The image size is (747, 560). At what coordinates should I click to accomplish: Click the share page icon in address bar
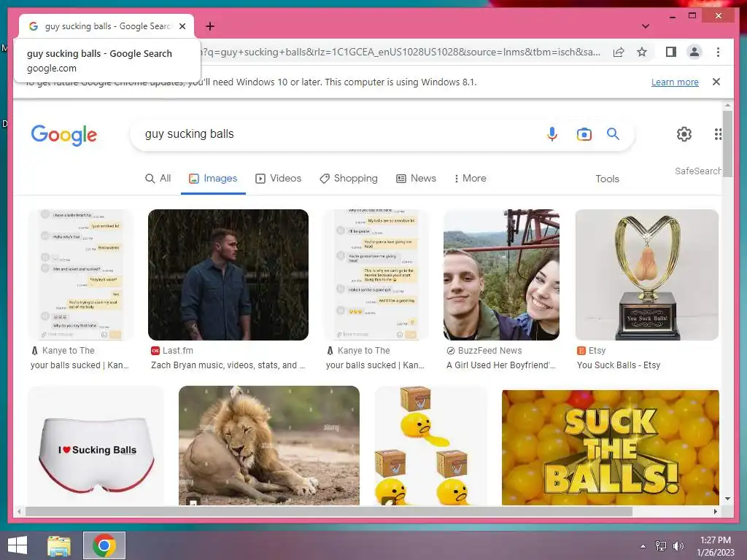click(619, 52)
